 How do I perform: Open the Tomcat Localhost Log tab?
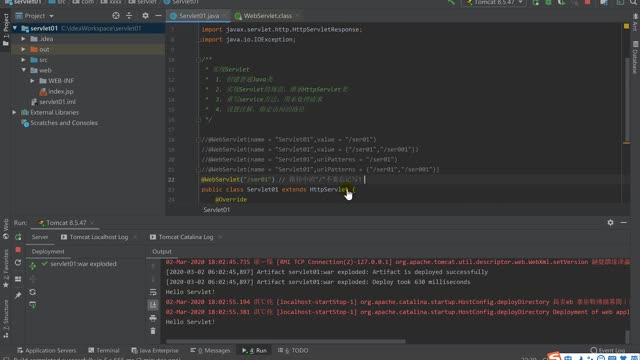pos(99,237)
